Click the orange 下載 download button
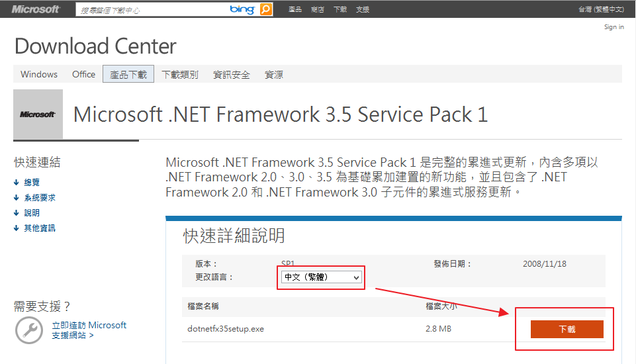The image size is (636, 364). click(567, 329)
